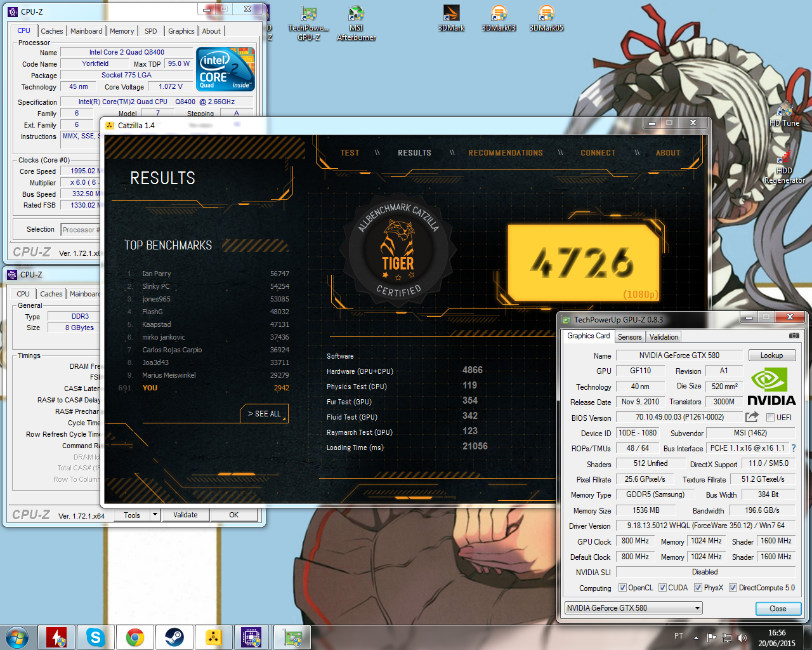The height and width of the screenshot is (650, 812).
Task: Switch to GPU-Z in the taskbar
Action: (292, 637)
